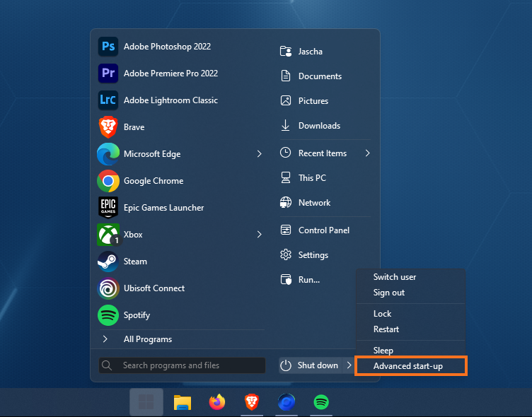This screenshot has height=417, width=532.
Task: Focus the Search programs and files box
Action: click(x=183, y=365)
